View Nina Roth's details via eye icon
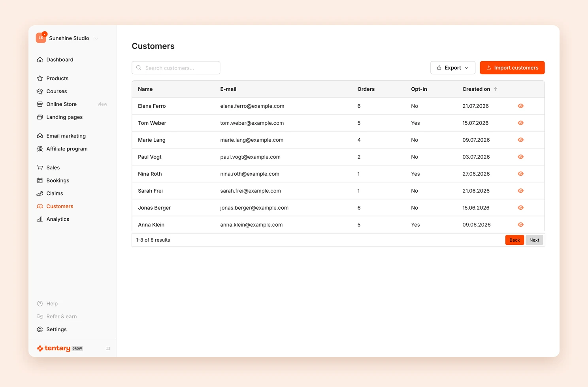This screenshot has height=387, width=588. point(521,174)
